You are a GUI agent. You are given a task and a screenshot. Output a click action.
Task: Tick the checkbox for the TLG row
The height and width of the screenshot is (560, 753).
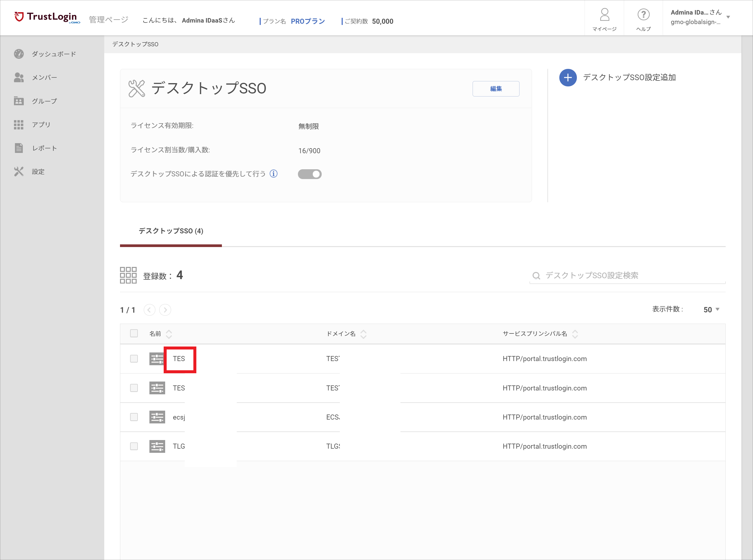[x=134, y=446]
